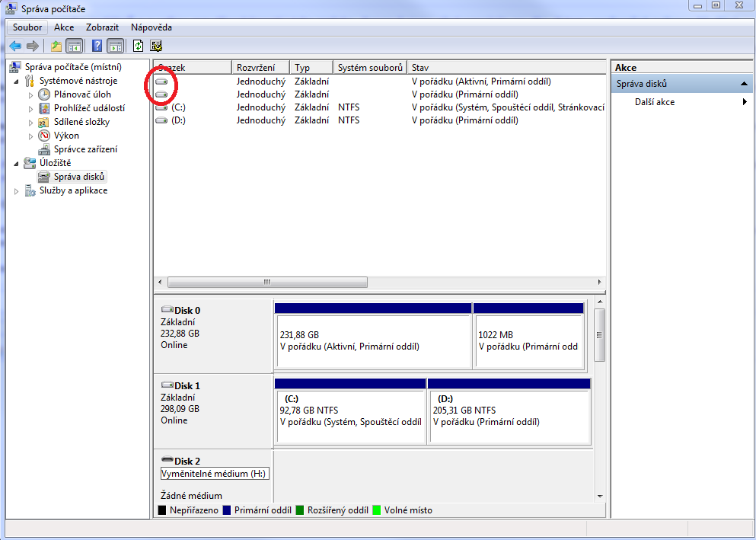
Task: Click the gray Forward arrow in toolbar
Action: coord(32,46)
